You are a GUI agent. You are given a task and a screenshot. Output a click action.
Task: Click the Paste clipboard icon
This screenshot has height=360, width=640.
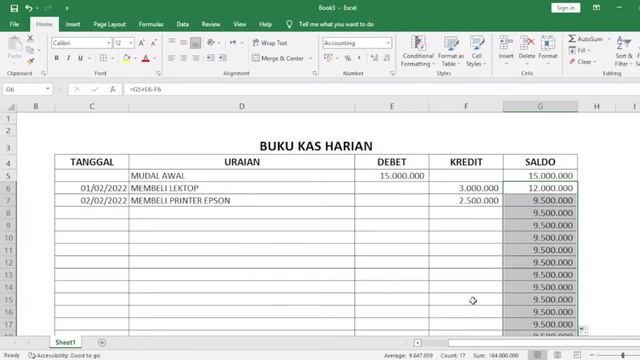pos(15,44)
